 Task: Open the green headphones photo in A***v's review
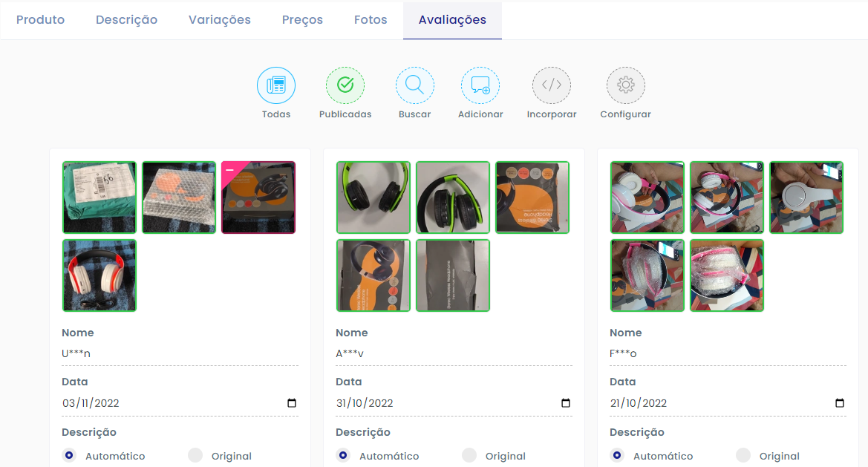pos(373,197)
